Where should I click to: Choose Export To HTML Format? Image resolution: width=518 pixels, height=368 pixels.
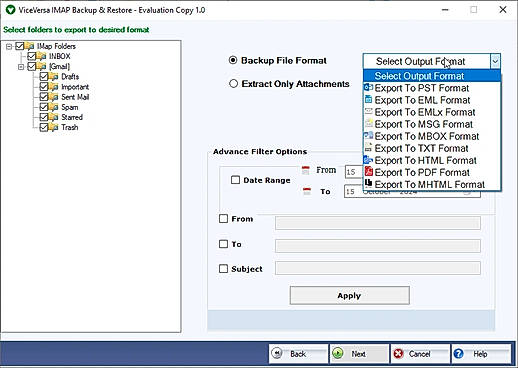pos(432,160)
